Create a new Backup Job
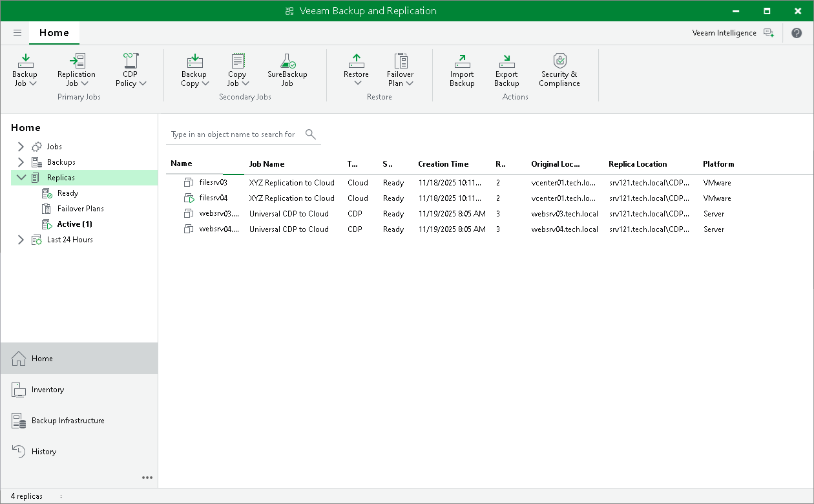This screenshot has height=504, width=814. coord(25,69)
